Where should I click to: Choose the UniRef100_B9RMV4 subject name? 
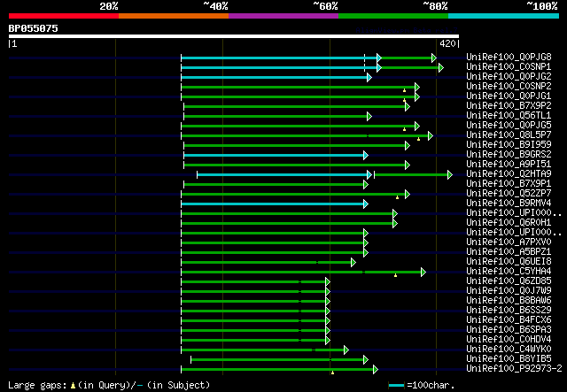[x=509, y=203]
